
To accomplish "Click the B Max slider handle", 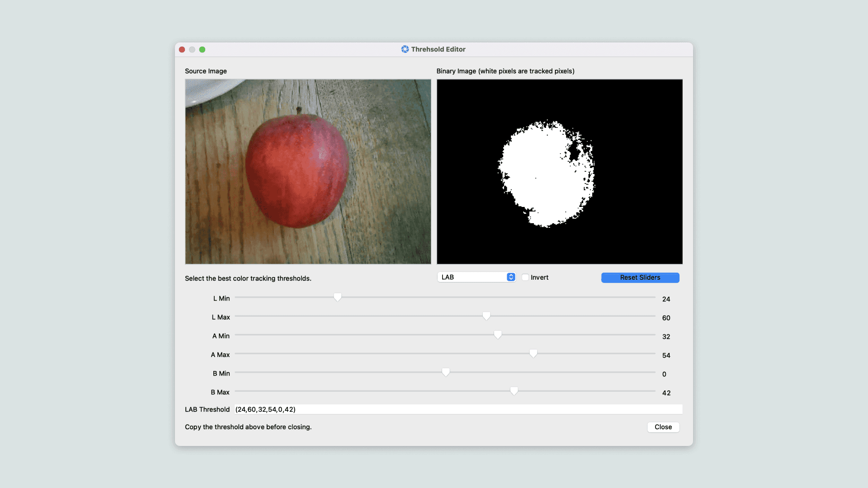I will pos(514,391).
